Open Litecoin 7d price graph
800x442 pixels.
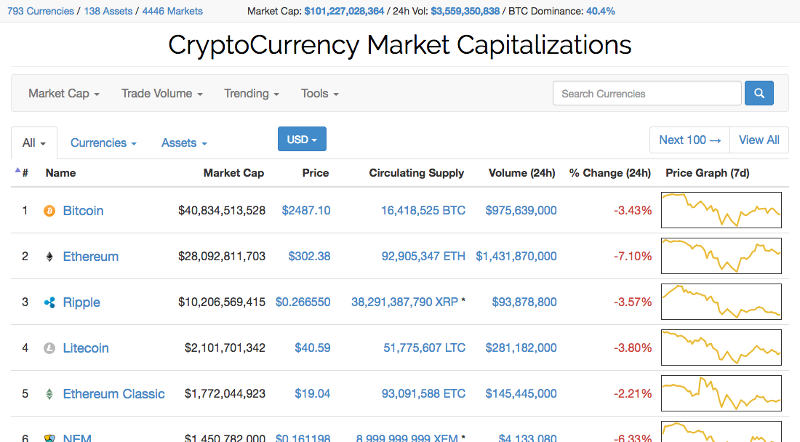click(721, 348)
